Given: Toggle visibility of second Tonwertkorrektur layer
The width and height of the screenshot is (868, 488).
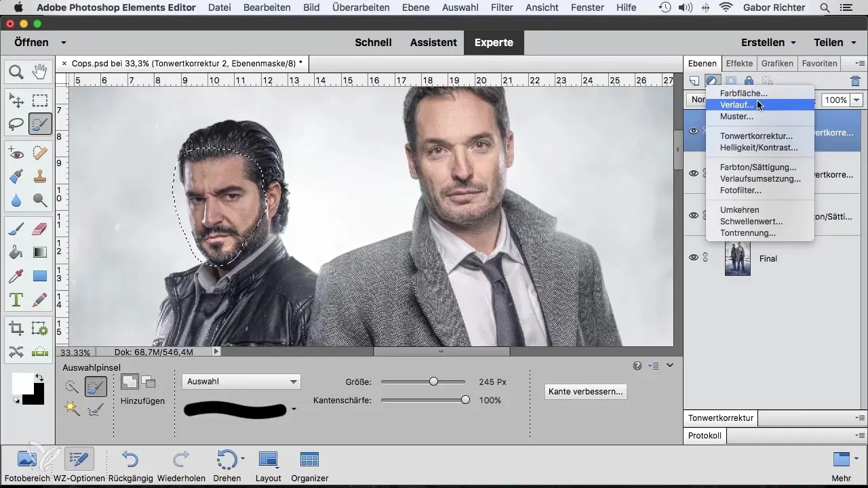Looking at the screenshot, I should tap(694, 174).
